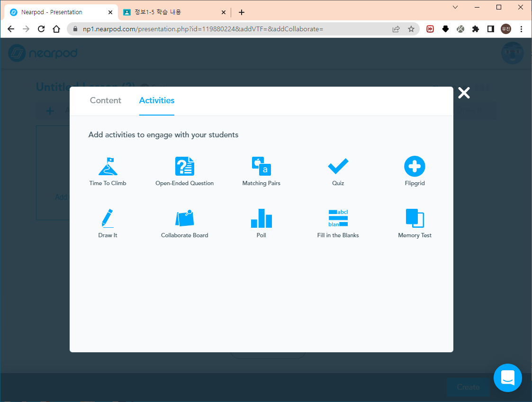Open the Nearpod user avatar in the header

(512, 53)
